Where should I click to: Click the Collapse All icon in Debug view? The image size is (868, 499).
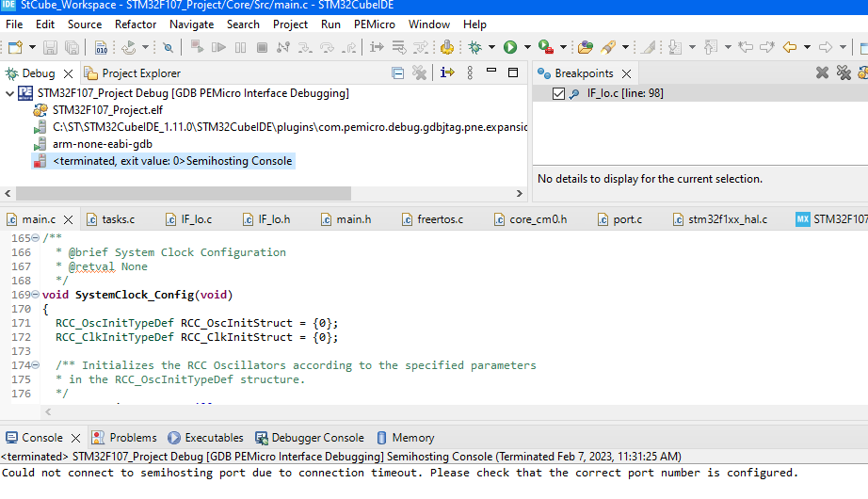pyautogui.click(x=397, y=73)
